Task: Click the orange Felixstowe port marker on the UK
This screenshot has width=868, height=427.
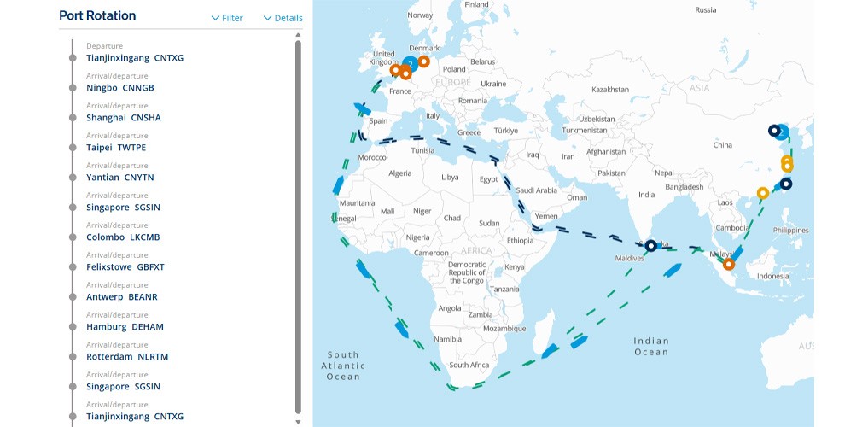Action: (x=395, y=70)
